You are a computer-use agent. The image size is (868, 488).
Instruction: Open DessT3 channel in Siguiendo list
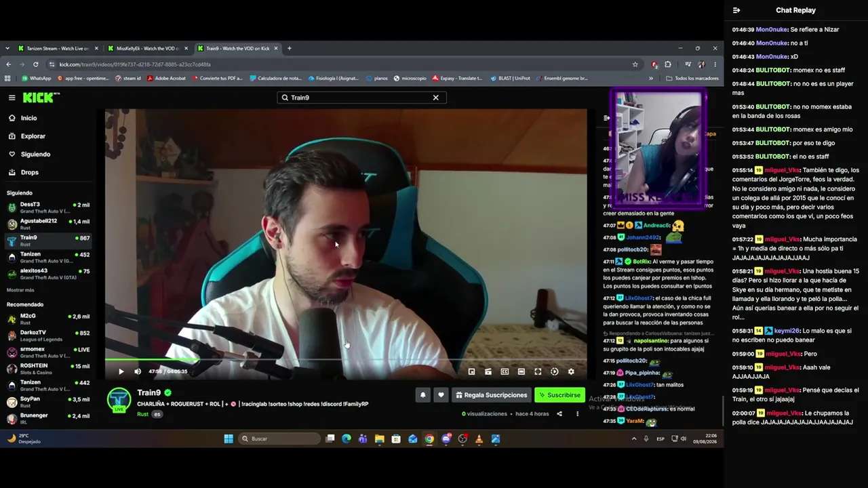point(48,207)
